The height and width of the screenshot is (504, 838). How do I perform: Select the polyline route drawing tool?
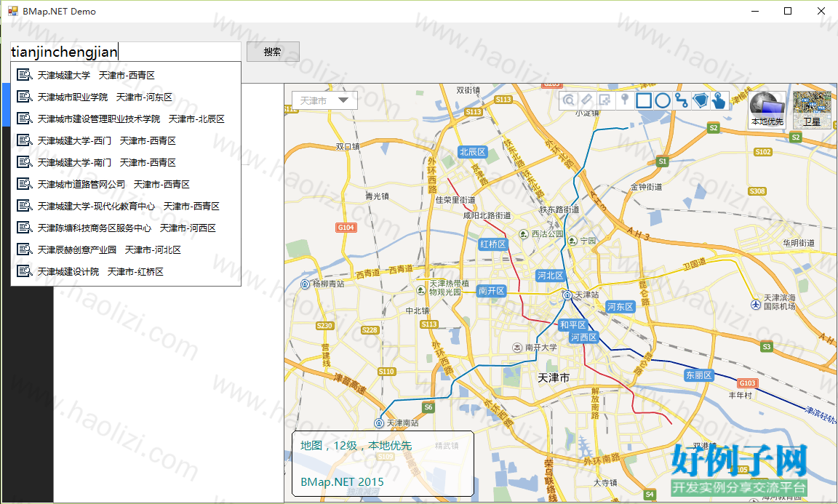click(x=682, y=100)
